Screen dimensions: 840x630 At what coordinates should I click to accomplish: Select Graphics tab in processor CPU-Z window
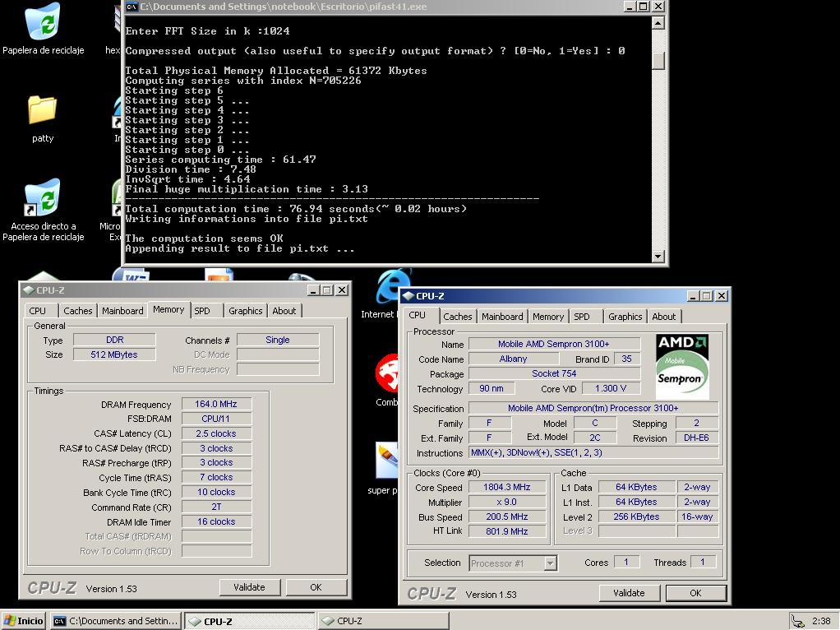[x=625, y=317]
